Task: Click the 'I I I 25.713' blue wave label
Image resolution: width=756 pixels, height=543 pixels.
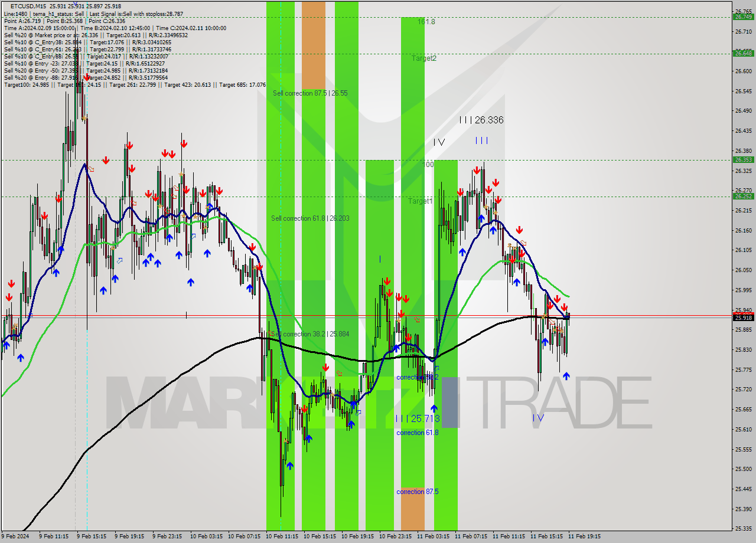Action: click(x=418, y=418)
